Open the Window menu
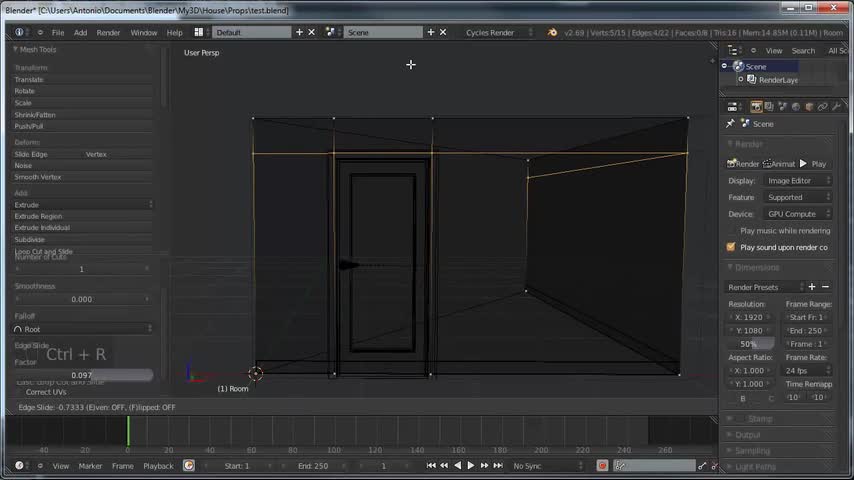Screen dimensions: 854x480 pyautogui.click(x=143, y=33)
